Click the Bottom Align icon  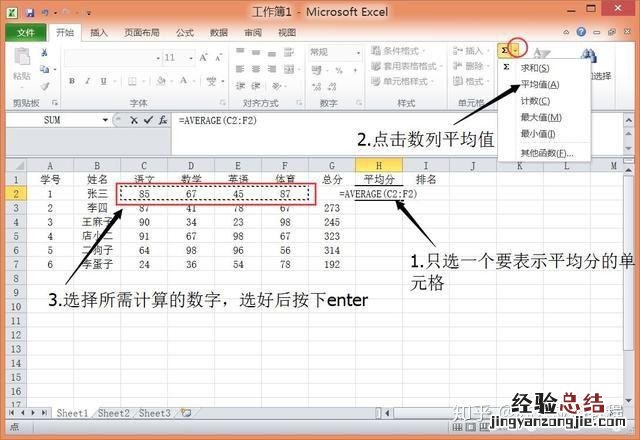[272, 53]
